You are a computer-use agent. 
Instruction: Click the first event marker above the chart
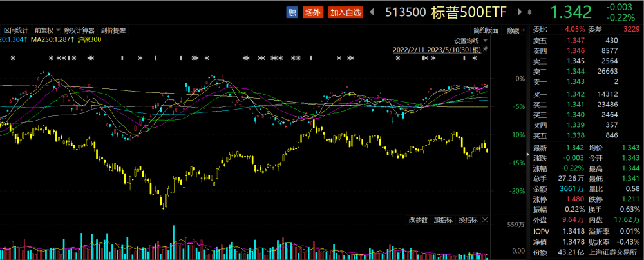pos(13,59)
